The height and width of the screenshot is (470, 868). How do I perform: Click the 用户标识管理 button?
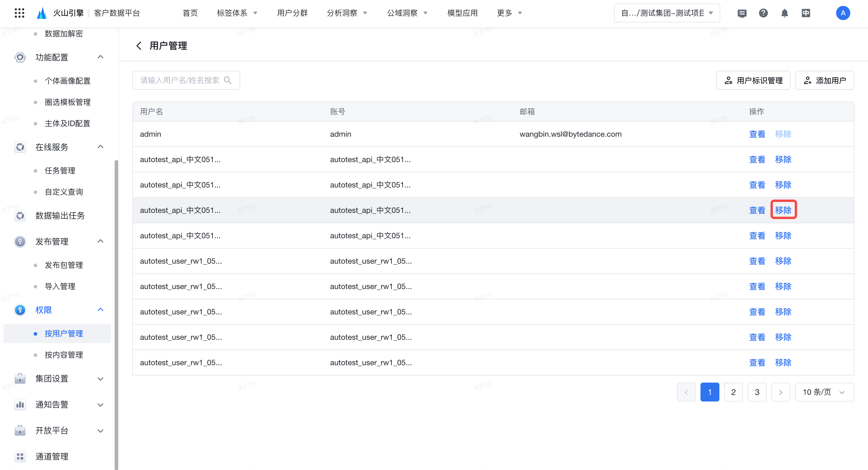pyautogui.click(x=753, y=80)
